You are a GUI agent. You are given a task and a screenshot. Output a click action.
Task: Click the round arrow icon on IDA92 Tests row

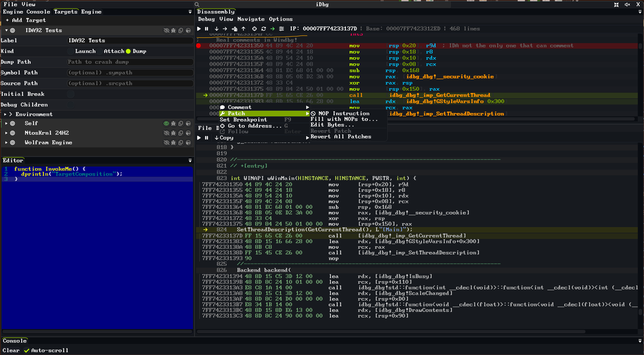point(188,31)
